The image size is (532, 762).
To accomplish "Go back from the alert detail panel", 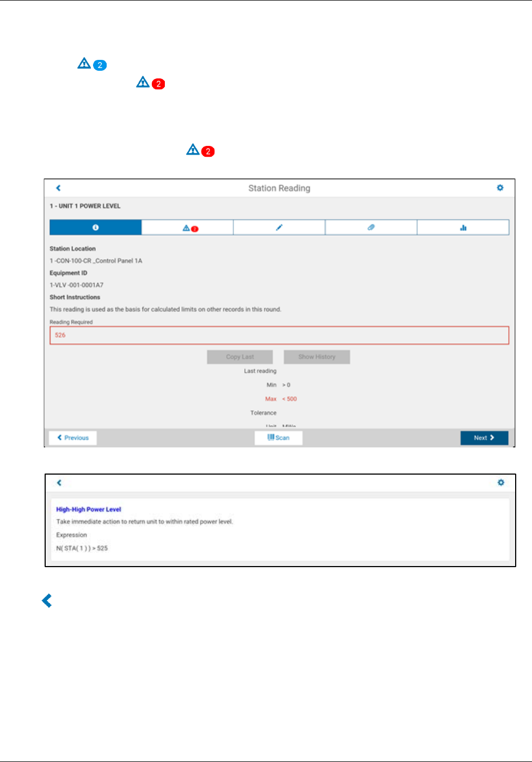I will pos(59,483).
